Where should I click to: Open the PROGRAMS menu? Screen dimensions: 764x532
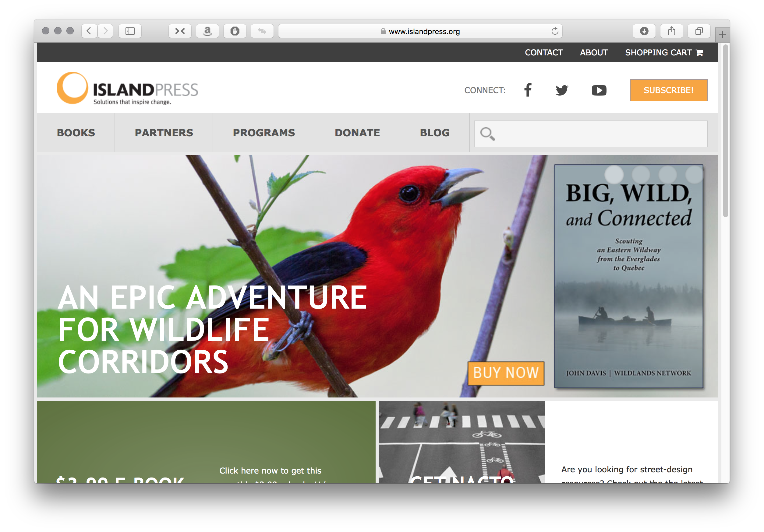(264, 133)
